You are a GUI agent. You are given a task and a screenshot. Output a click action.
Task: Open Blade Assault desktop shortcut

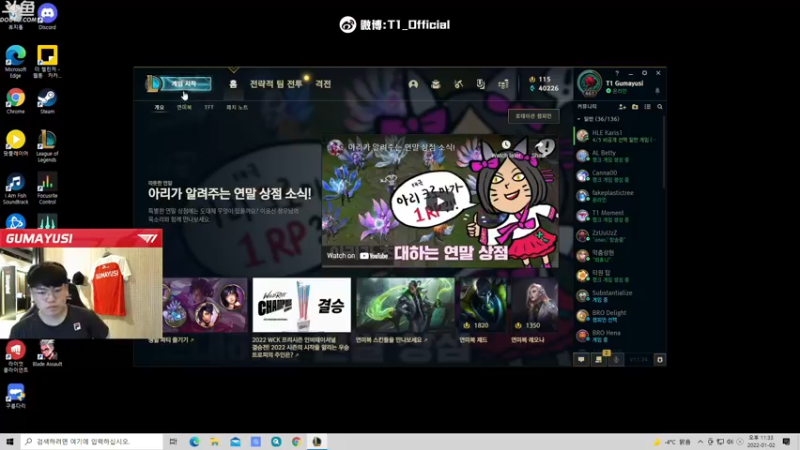coord(47,353)
